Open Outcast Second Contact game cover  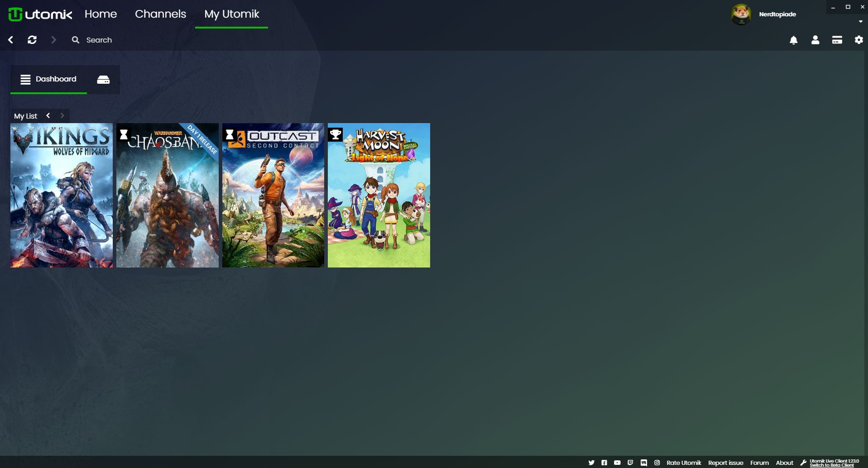(x=273, y=195)
